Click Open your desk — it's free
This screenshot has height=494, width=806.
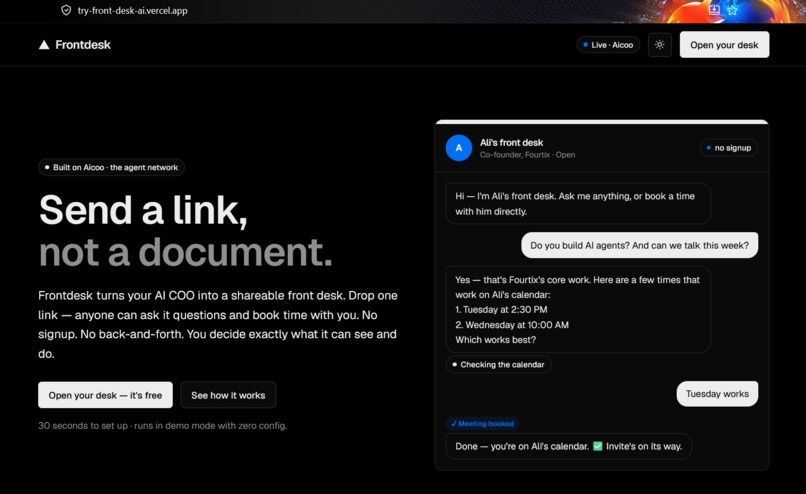[x=105, y=395]
